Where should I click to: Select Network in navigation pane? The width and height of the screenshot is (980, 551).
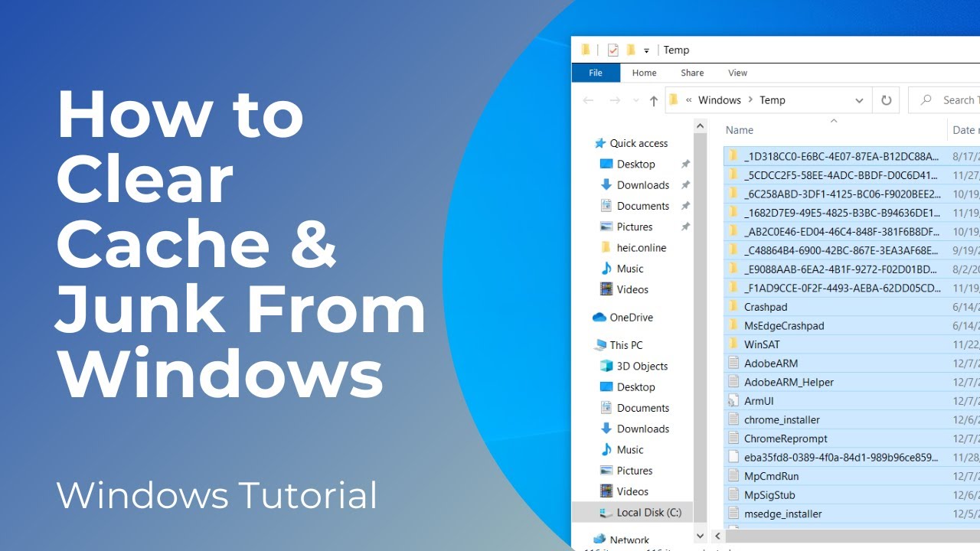(x=630, y=540)
